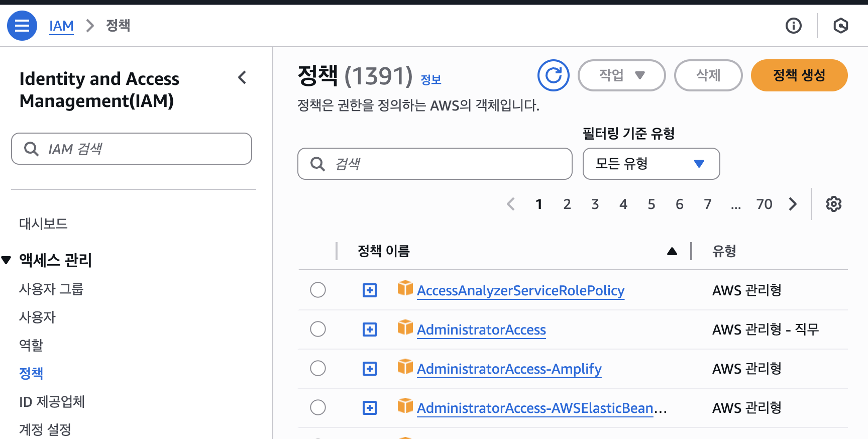The height and width of the screenshot is (439, 868).
Task: Open 사용자 그룹 in the sidebar
Action: click(51, 289)
